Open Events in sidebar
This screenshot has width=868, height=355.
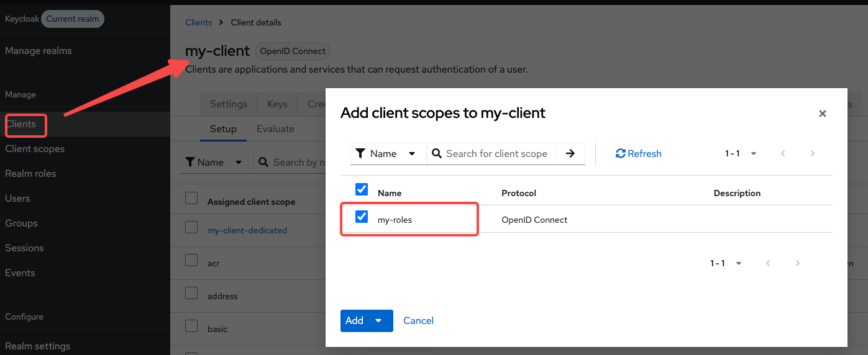85,273
